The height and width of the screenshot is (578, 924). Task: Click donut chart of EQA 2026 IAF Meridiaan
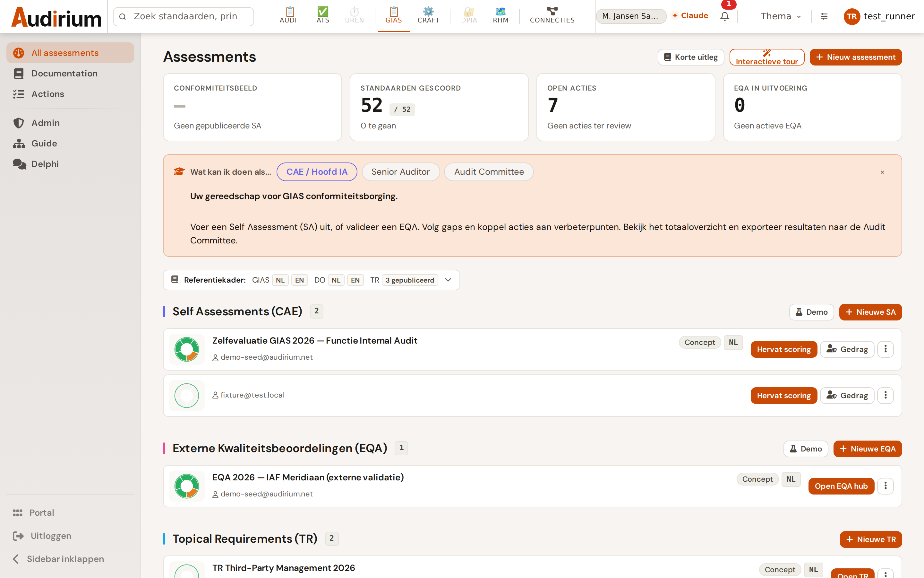pyautogui.click(x=187, y=486)
